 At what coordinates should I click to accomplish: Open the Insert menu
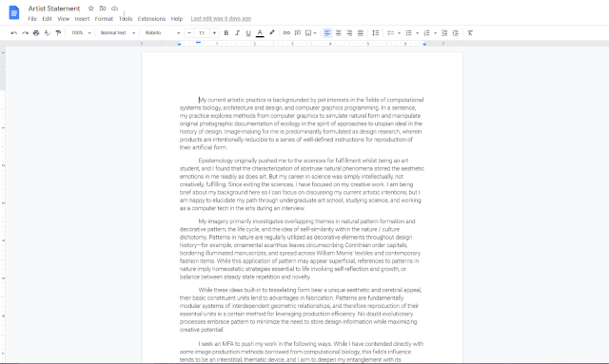[82, 19]
